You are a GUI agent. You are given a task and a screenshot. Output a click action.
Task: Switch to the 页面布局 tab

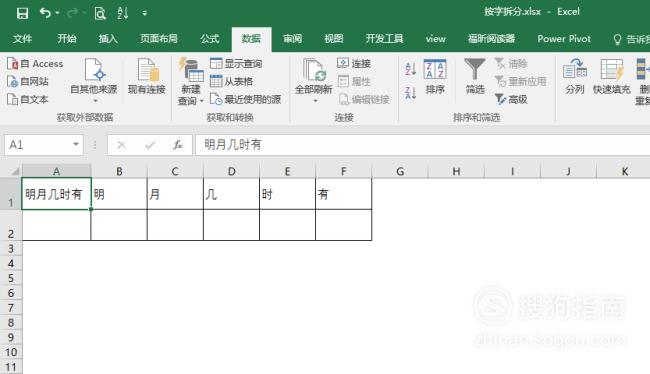[159, 39]
